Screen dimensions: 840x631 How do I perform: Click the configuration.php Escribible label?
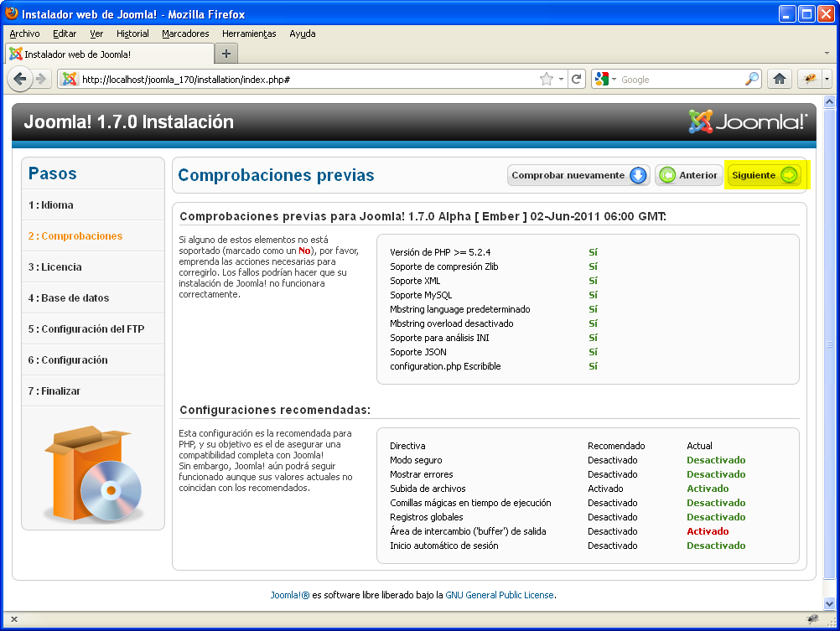(445, 366)
